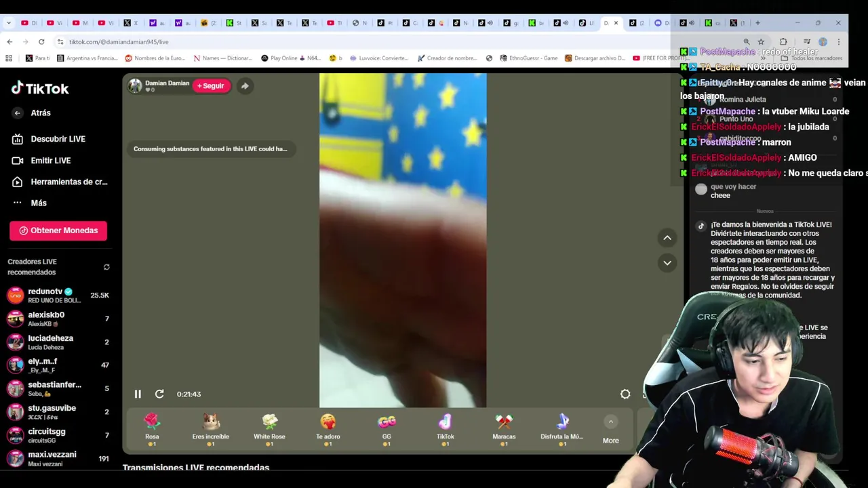This screenshot has height=488, width=868.
Task: Open sebastianfer... live channel
Action: pos(58,388)
